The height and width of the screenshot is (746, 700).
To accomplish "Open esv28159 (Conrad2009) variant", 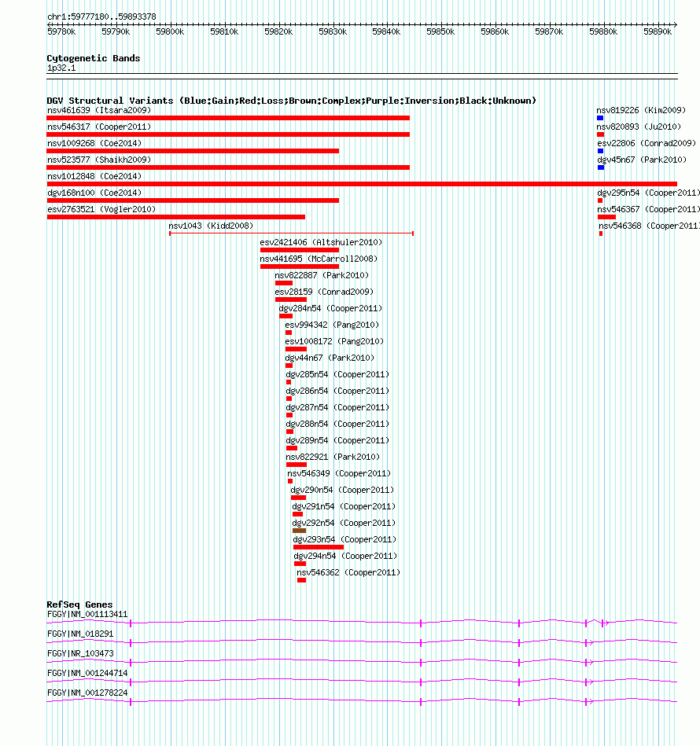I will coord(324,292).
